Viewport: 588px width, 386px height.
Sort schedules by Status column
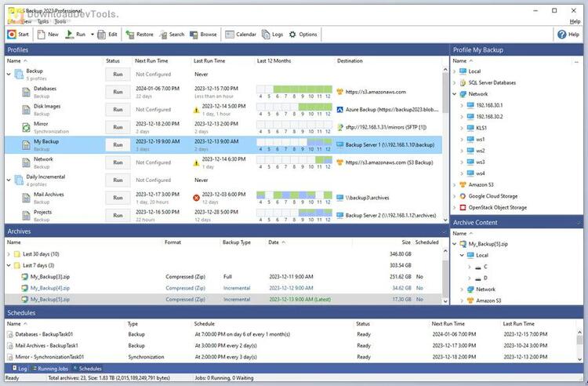point(363,324)
